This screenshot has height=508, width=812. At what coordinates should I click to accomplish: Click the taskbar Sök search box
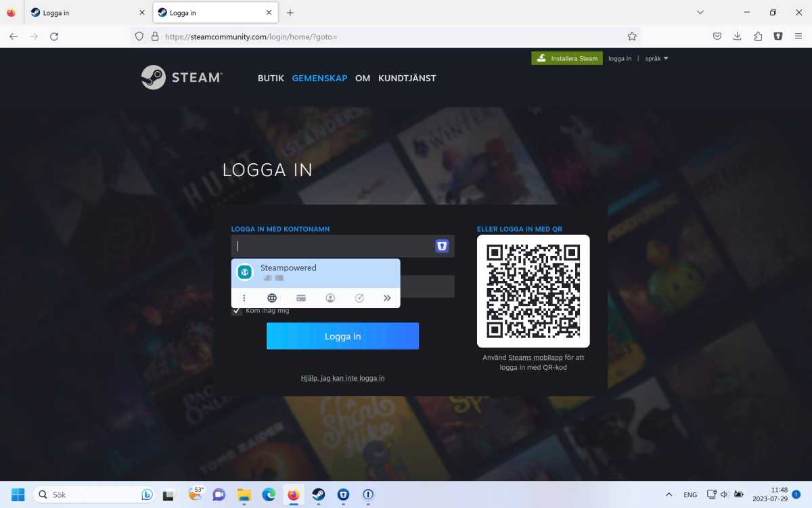point(94,494)
